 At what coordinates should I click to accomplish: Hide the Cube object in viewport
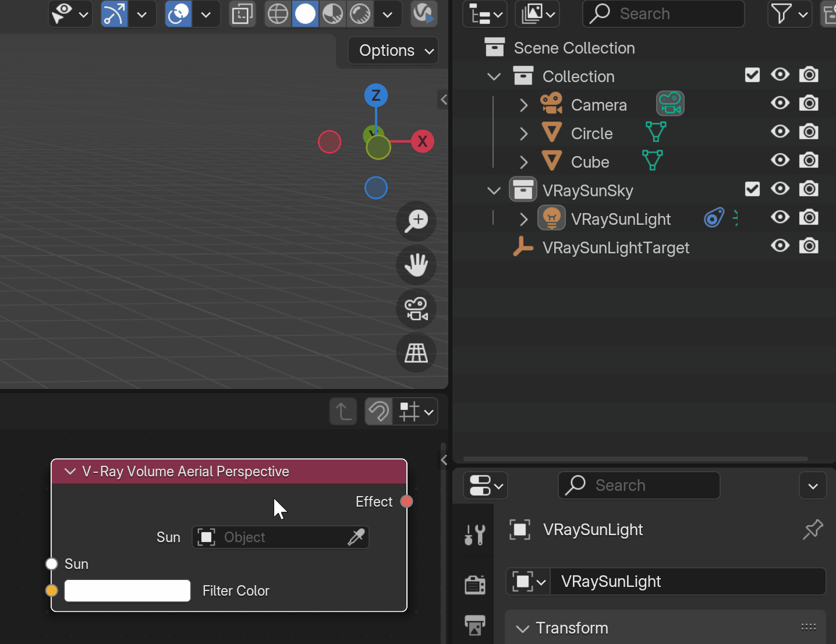780,160
